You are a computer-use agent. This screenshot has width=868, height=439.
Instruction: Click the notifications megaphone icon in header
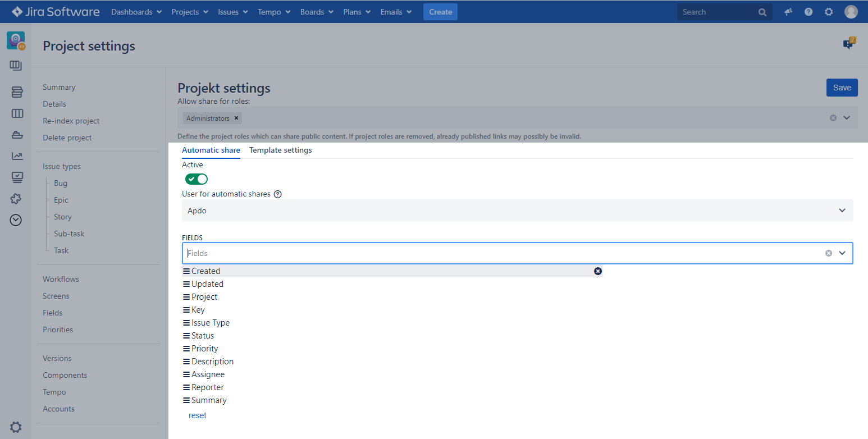(x=789, y=12)
